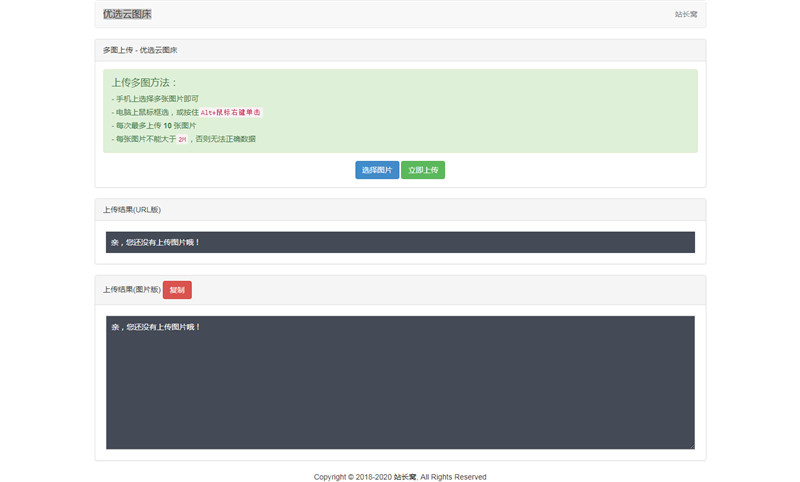Select the 多图上传 - 优选云图床 panel heading

point(140,50)
